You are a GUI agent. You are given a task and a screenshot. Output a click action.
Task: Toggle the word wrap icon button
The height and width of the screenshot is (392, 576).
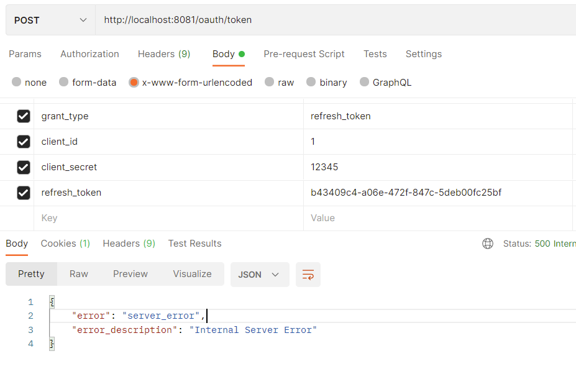pyautogui.click(x=308, y=275)
